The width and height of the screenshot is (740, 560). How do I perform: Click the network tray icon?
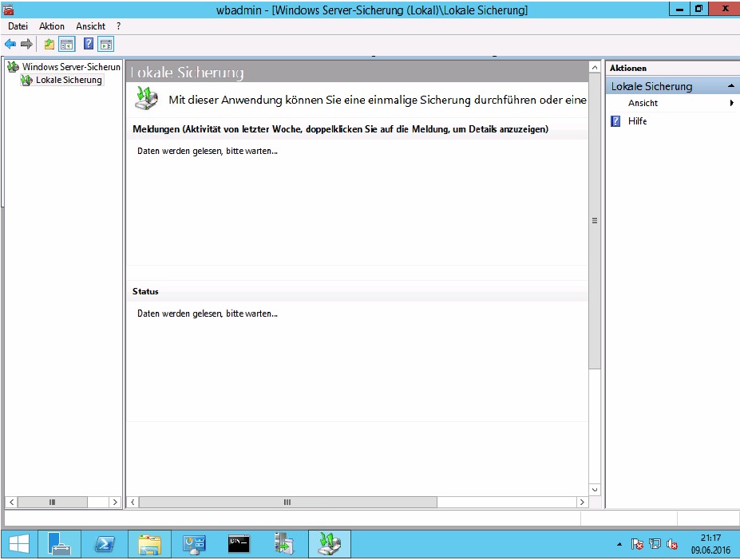point(655,544)
